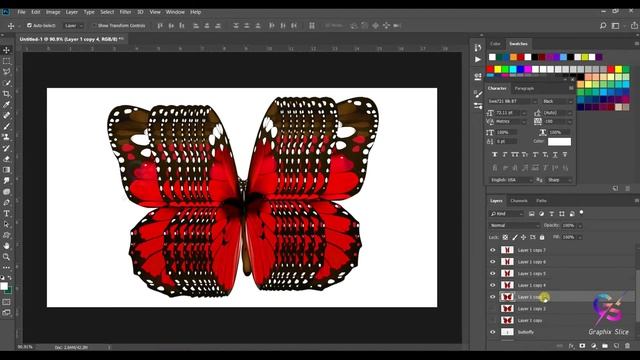Image resolution: width=640 pixels, height=360 pixels.
Task: Hide Layer 1 copy 7 with eye icon
Action: (493, 250)
